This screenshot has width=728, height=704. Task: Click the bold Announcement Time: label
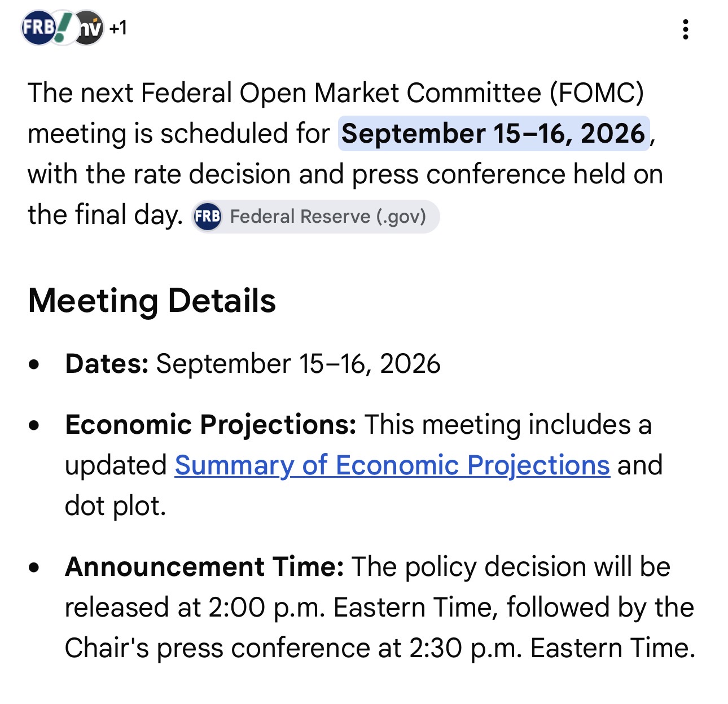click(204, 566)
